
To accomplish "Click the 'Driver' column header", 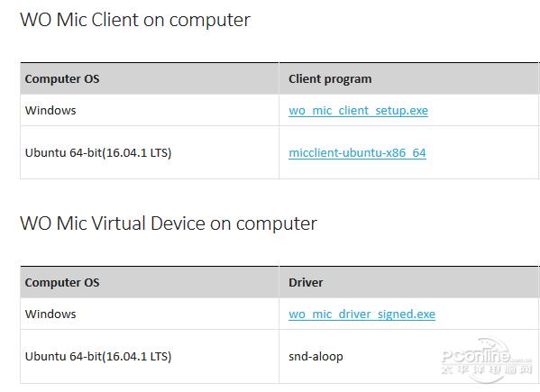I will pos(306,283).
